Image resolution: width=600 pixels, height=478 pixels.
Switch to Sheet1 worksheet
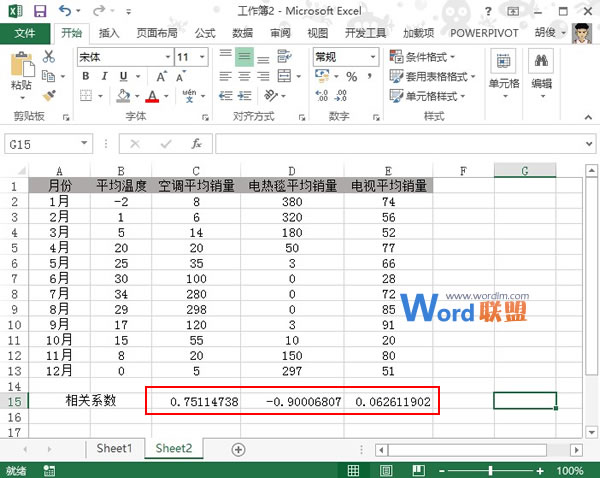[x=114, y=448]
